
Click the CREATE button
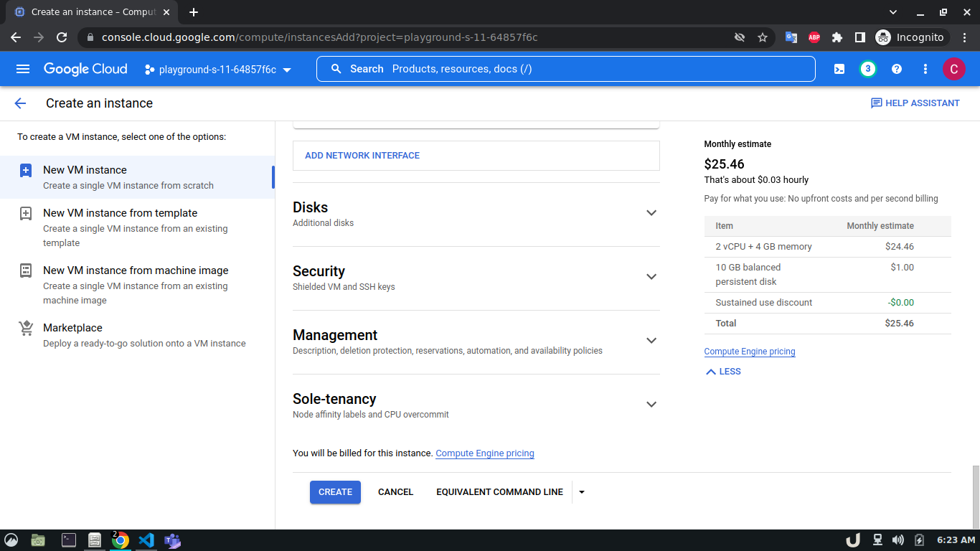(335, 492)
